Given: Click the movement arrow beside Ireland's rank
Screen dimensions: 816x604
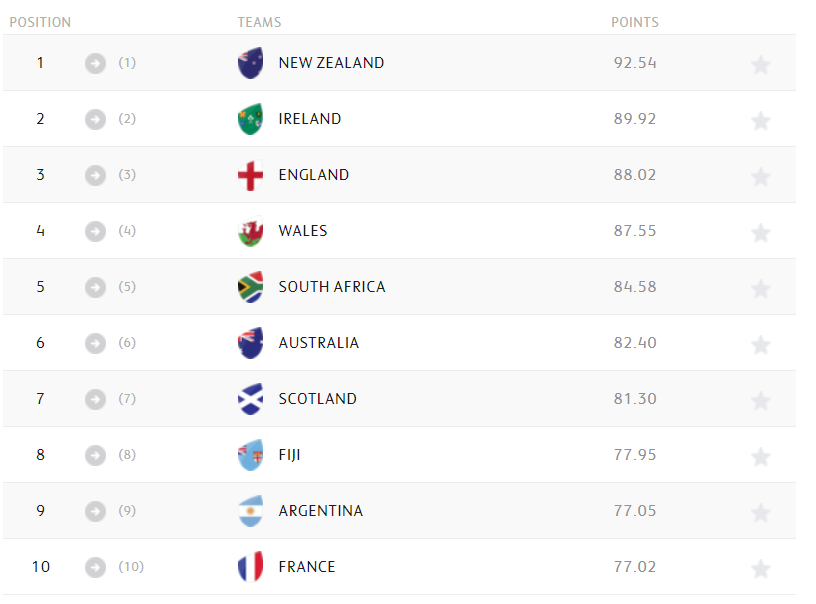Looking at the screenshot, I should pos(95,119).
